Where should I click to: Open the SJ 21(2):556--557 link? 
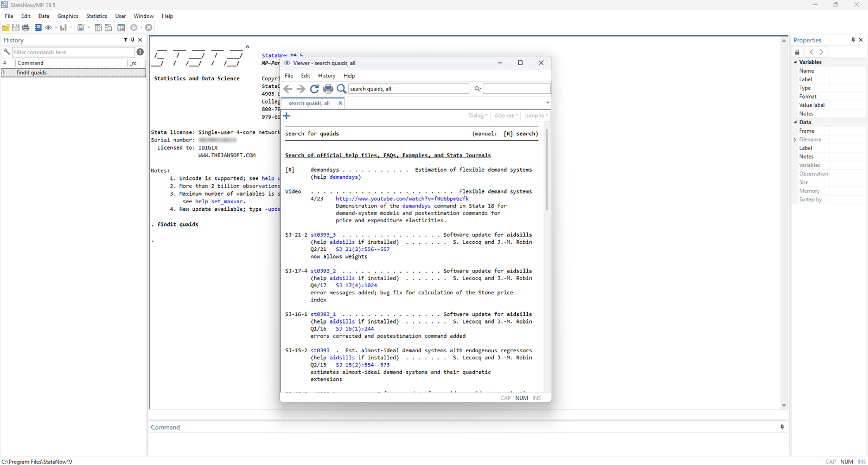pyautogui.click(x=362, y=249)
